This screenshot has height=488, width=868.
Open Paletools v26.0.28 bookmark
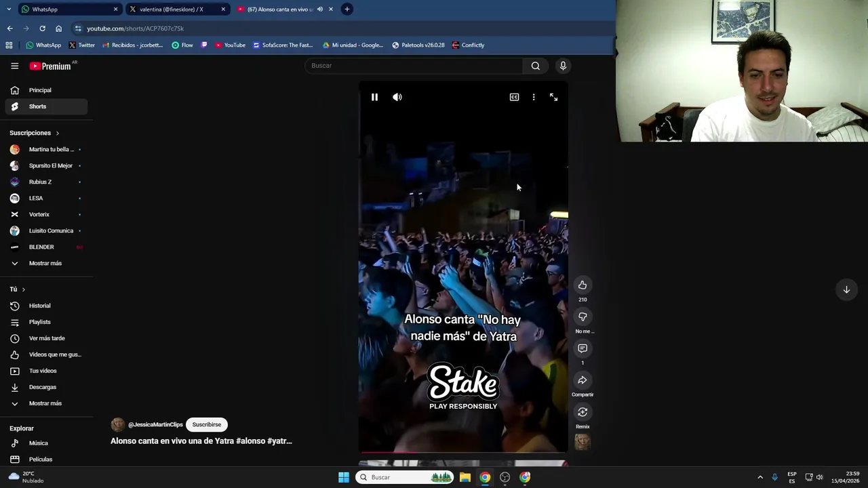(x=418, y=45)
